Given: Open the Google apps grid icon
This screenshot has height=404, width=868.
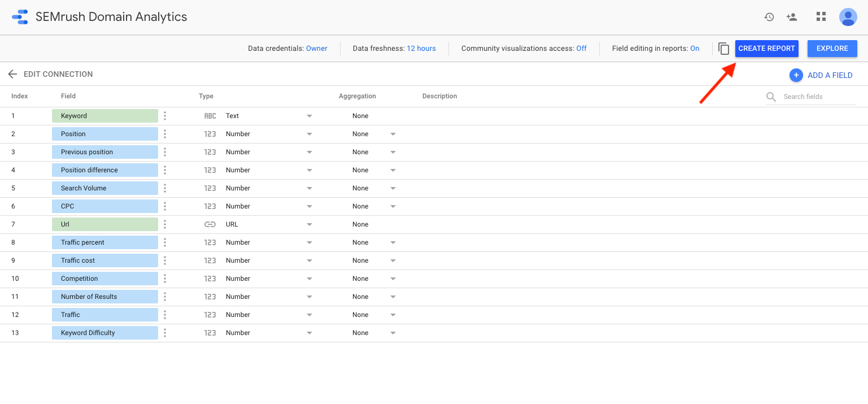Looking at the screenshot, I should [821, 17].
